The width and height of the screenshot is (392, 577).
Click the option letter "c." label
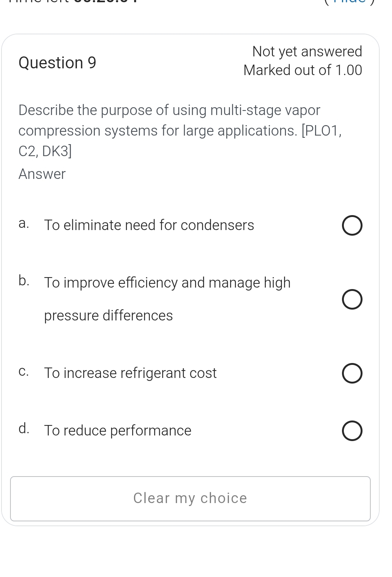pyautogui.click(x=24, y=371)
